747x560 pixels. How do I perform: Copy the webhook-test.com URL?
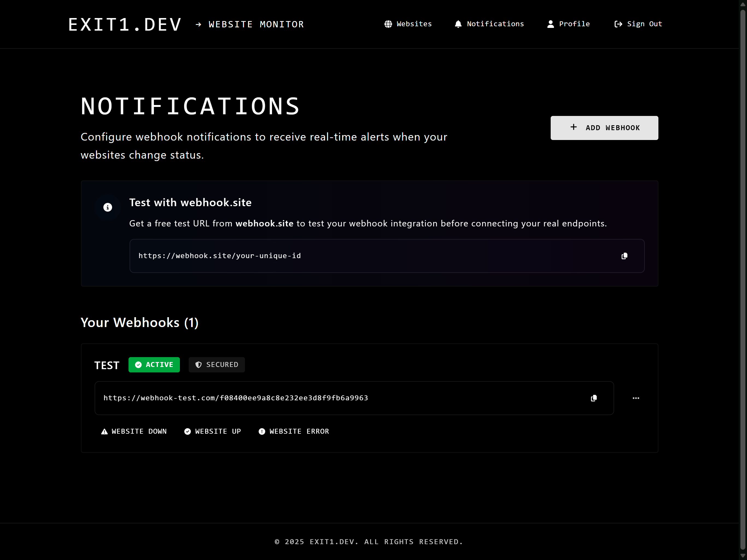click(594, 398)
